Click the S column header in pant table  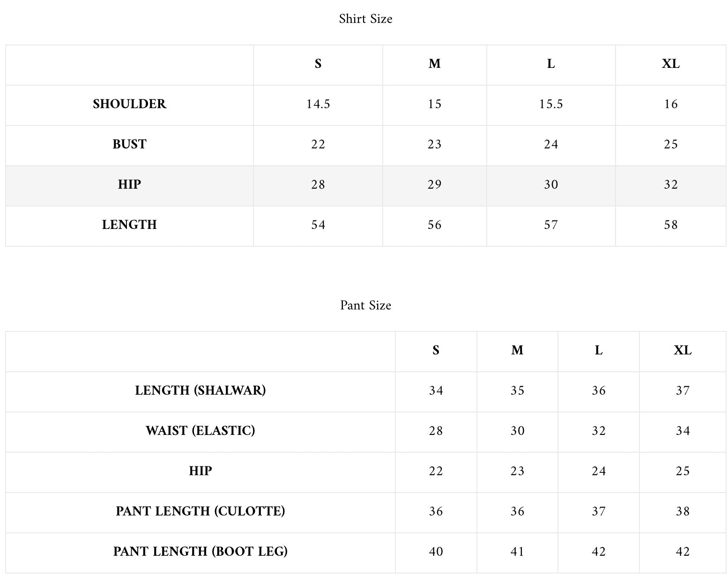436,350
